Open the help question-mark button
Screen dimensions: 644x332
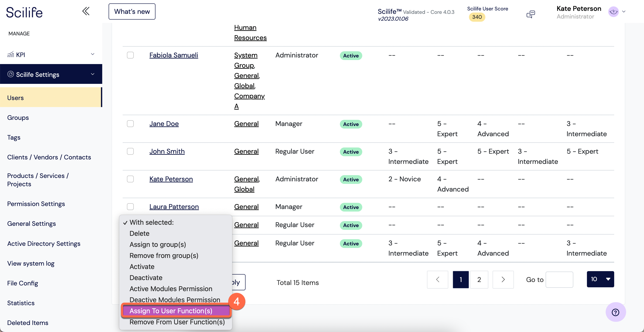pyautogui.click(x=615, y=312)
